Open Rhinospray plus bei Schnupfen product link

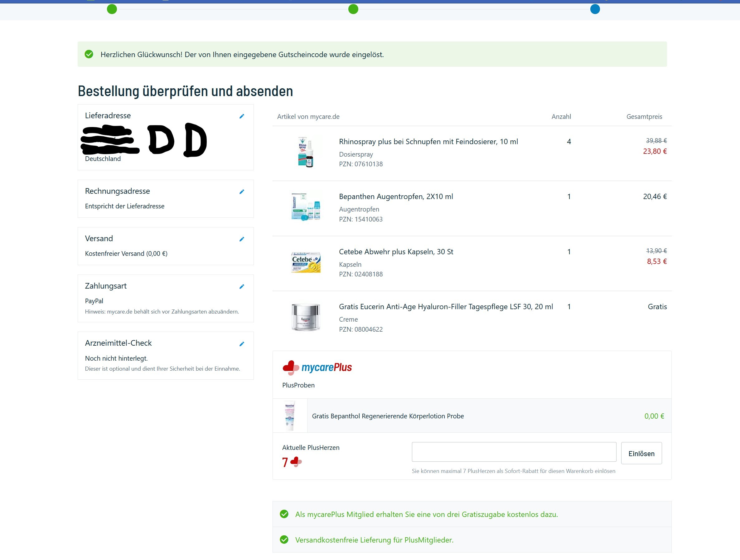click(428, 142)
